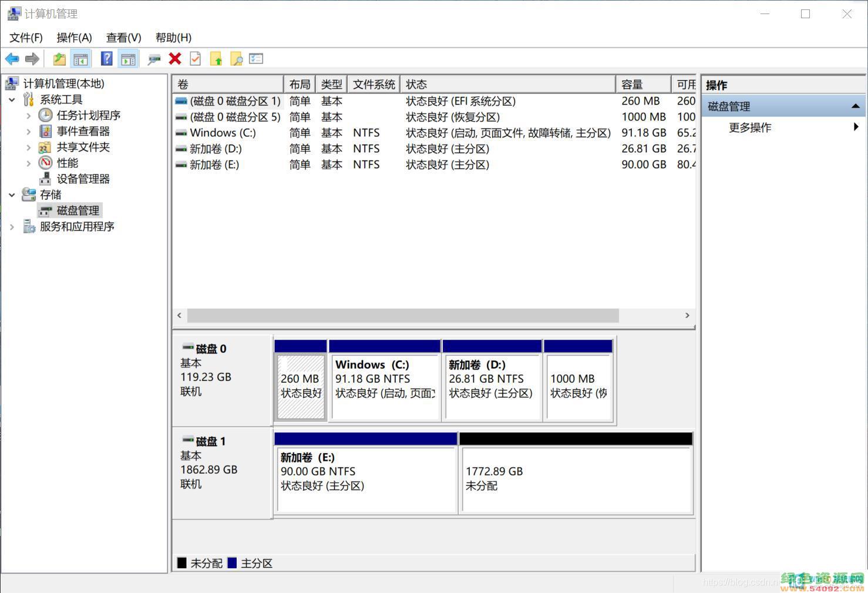The image size is (868, 593).
Task: Select 任务计划程序 in the tree
Action: (x=89, y=115)
